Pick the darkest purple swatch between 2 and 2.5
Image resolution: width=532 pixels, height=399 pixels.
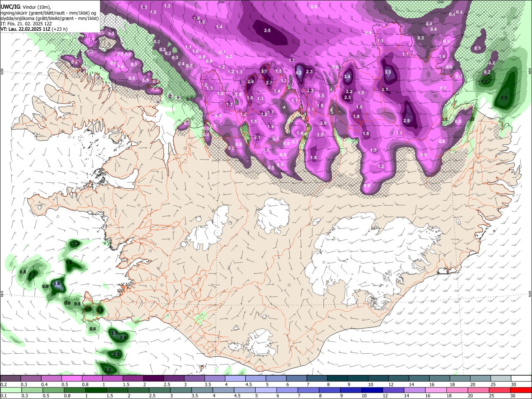(x=153, y=378)
